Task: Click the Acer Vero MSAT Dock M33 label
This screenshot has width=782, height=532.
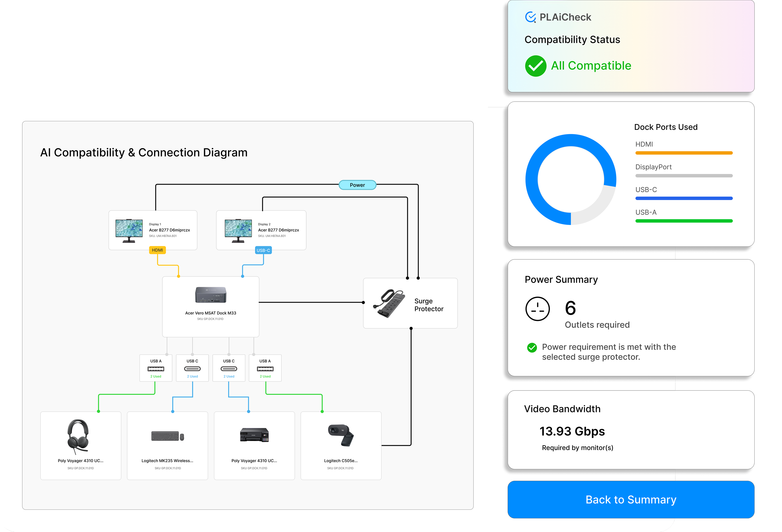Action: point(211,313)
